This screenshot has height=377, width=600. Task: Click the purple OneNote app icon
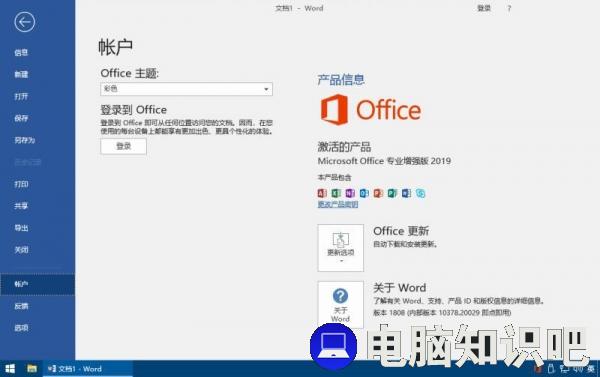pyautogui.click(x=350, y=193)
